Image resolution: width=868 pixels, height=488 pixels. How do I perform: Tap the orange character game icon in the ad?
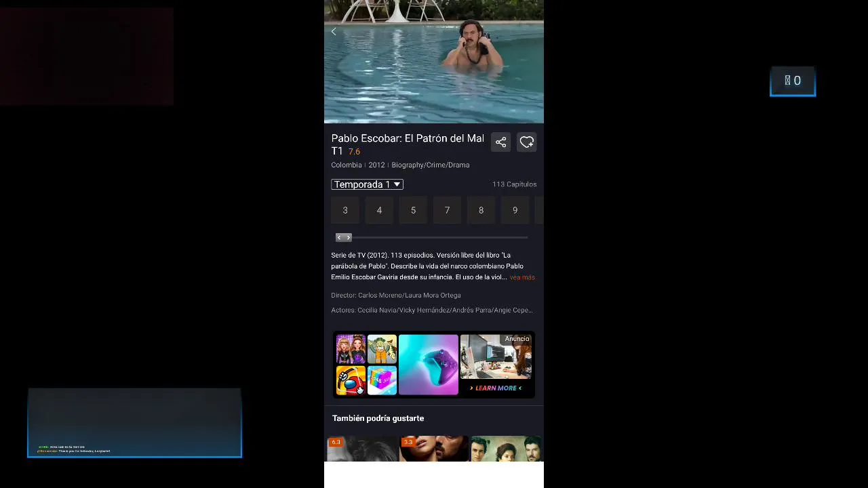click(x=382, y=349)
